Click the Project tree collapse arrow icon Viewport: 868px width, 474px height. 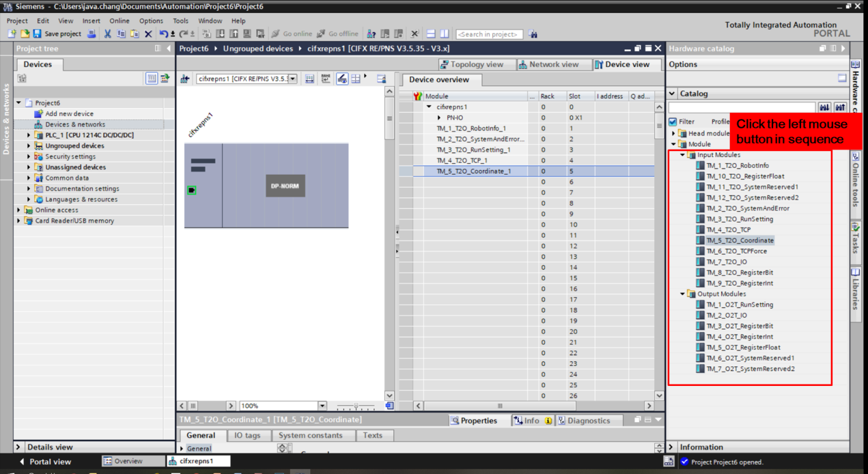click(x=169, y=48)
